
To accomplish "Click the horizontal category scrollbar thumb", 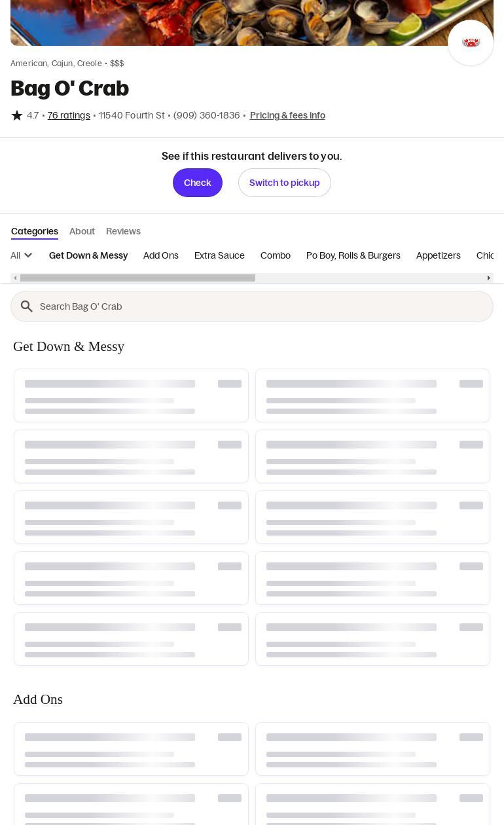I will pos(137,278).
